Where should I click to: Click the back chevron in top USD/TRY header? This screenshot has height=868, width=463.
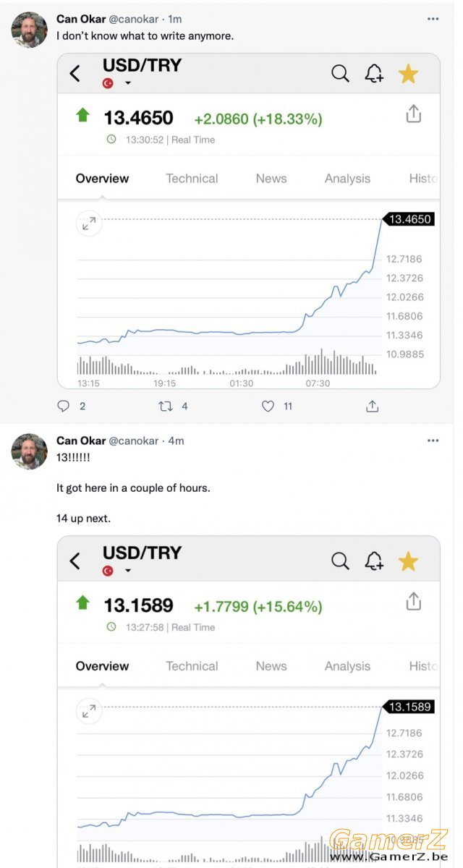pos(75,73)
